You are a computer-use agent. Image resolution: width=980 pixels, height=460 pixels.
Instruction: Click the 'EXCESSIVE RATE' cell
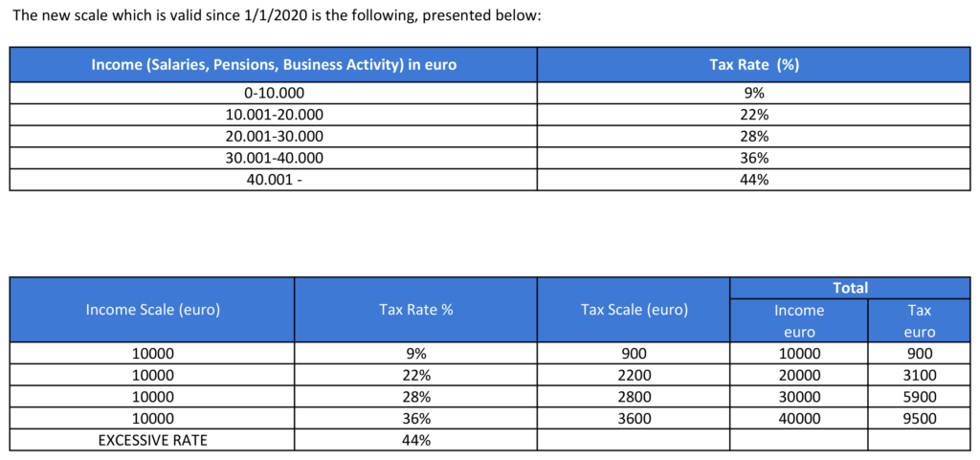coord(152,440)
